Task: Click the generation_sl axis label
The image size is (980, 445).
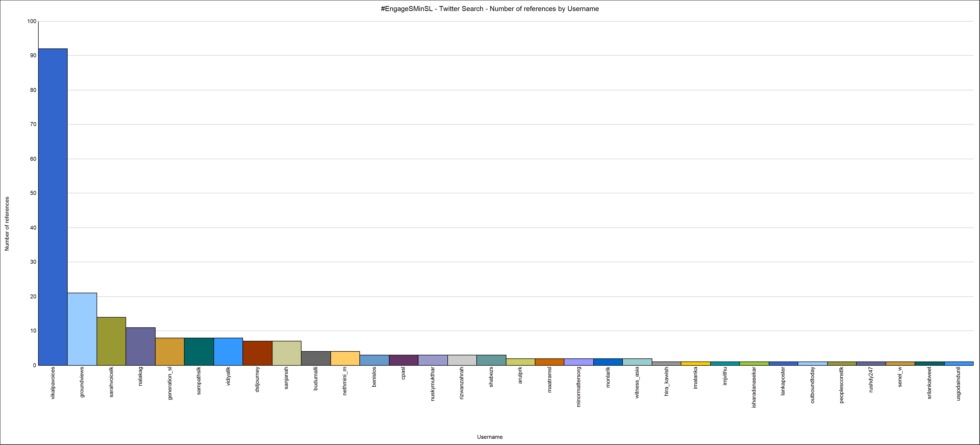Action: click(x=170, y=383)
